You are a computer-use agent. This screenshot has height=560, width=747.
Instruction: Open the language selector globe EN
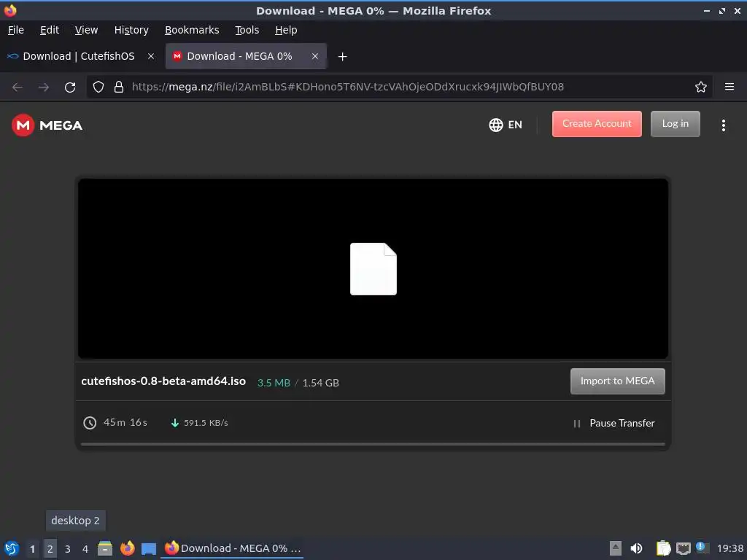[x=506, y=125]
